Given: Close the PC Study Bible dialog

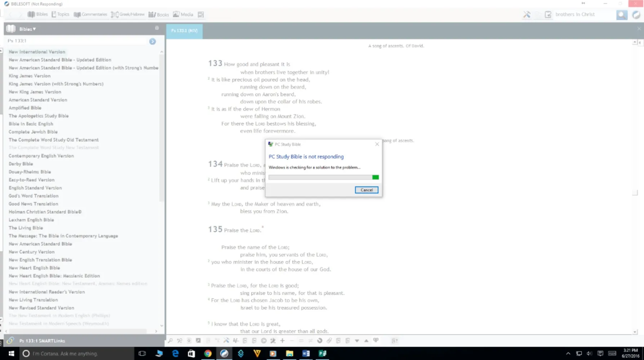Looking at the screenshot, I should (x=377, y=144).
